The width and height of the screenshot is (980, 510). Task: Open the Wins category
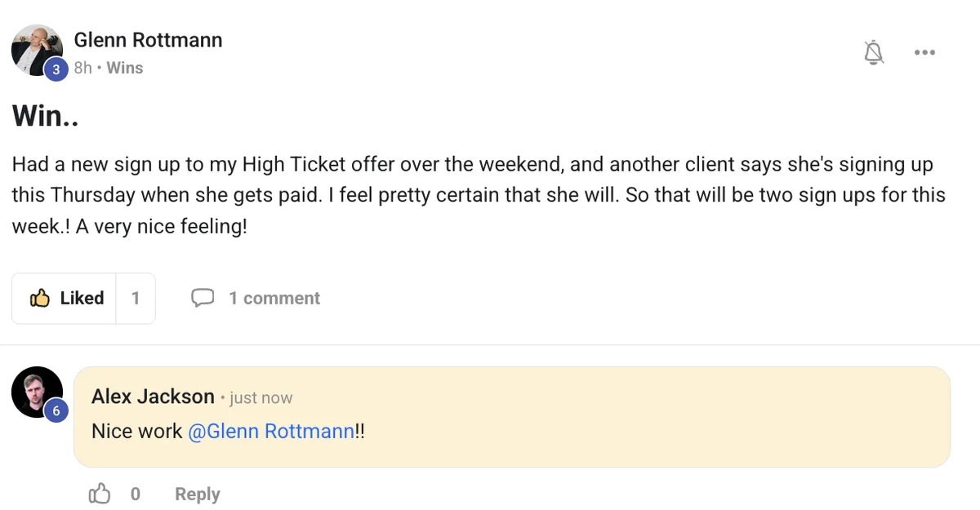point(124,68)
